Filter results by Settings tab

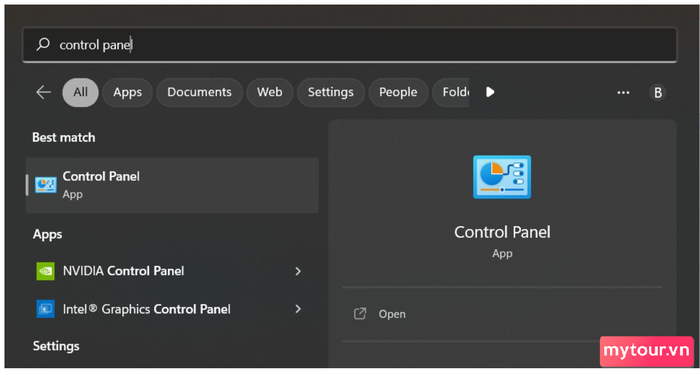(331, 92)
